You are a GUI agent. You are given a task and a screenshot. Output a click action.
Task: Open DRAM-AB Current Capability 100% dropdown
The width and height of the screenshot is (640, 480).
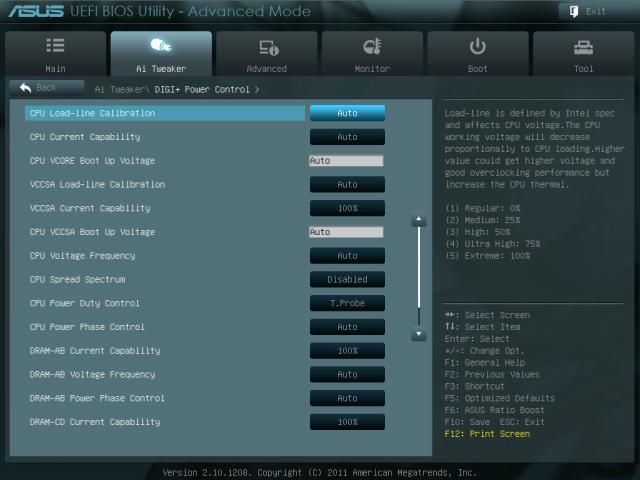347,351
